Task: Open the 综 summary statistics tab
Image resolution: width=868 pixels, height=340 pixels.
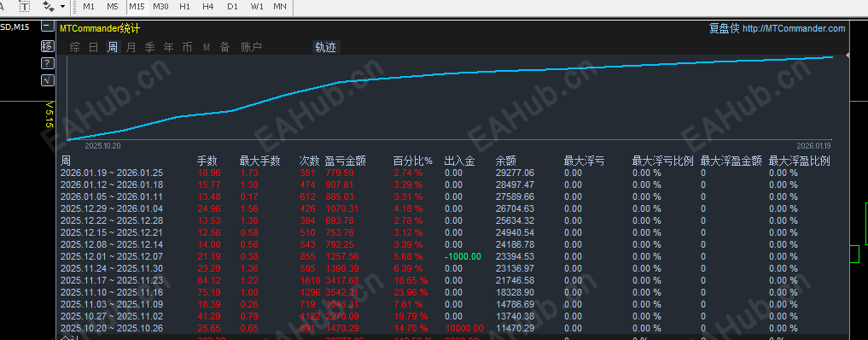Action: pos(75,48)
